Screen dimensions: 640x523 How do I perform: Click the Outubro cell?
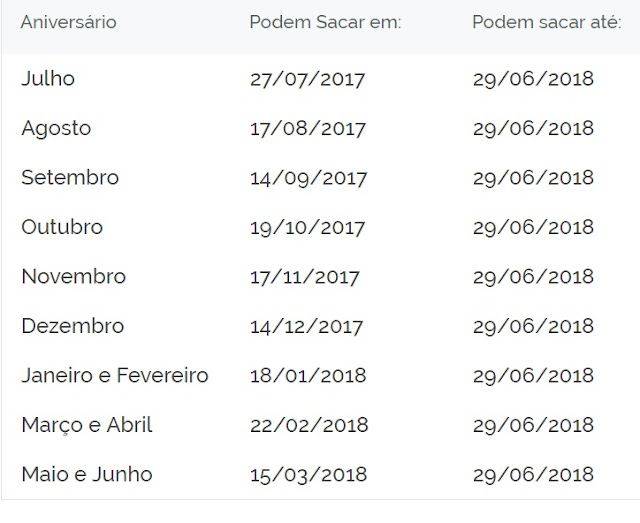(62, 227)
